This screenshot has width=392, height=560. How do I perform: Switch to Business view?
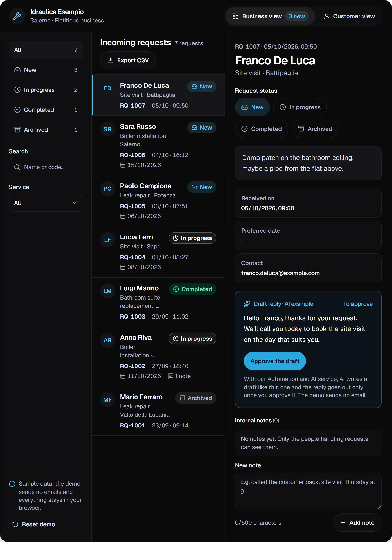[270, 16]
